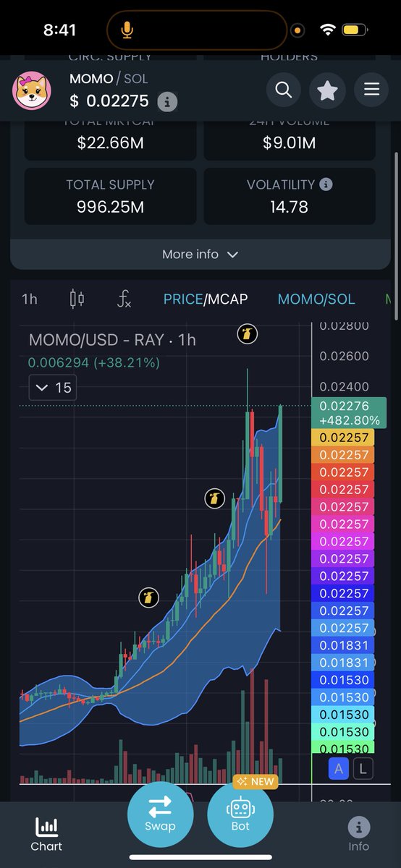Tap the 0.006294 (+38.21%) change text
Screen dimensions: 401x868
94,362
